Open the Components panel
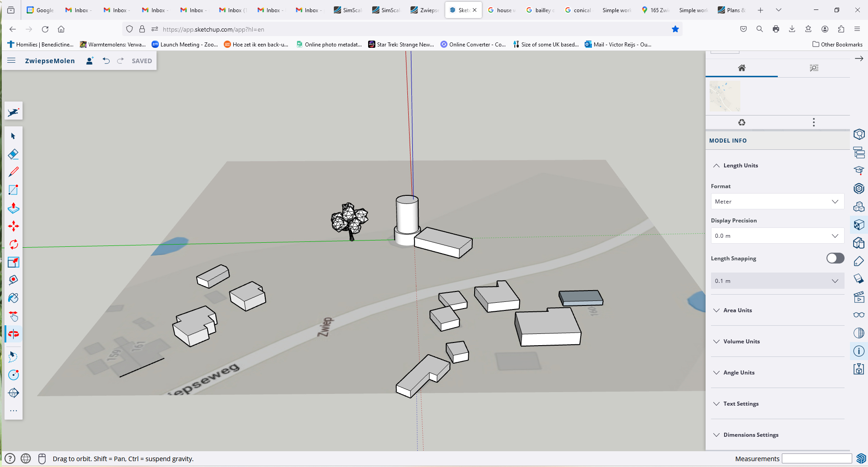Image resolution: width=868 pixels, height=467 pixels. (859, 207)
